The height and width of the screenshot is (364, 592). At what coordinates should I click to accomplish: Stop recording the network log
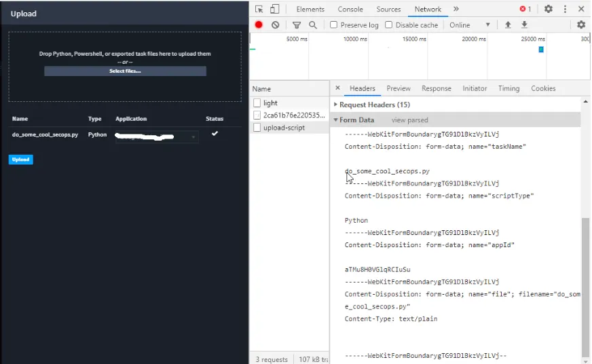tap(259, 25)
